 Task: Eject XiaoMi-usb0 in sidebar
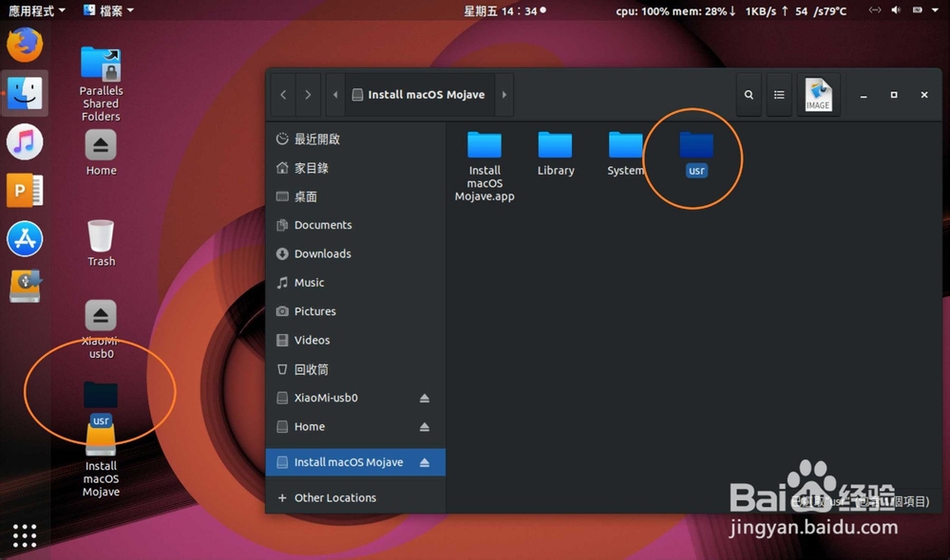[425, 398]
